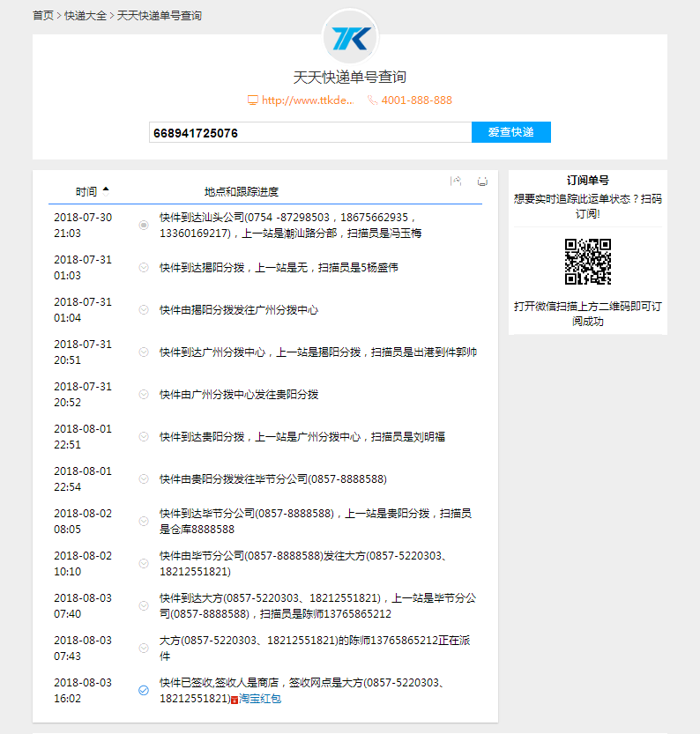Click the 正在派件 dispatch entry at 07:43

315,648
